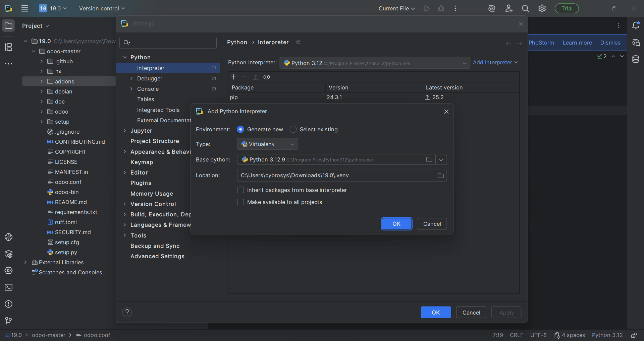Collapse the Python settings group
This screenshot has width=644, height=341.
tap(124, 57)
